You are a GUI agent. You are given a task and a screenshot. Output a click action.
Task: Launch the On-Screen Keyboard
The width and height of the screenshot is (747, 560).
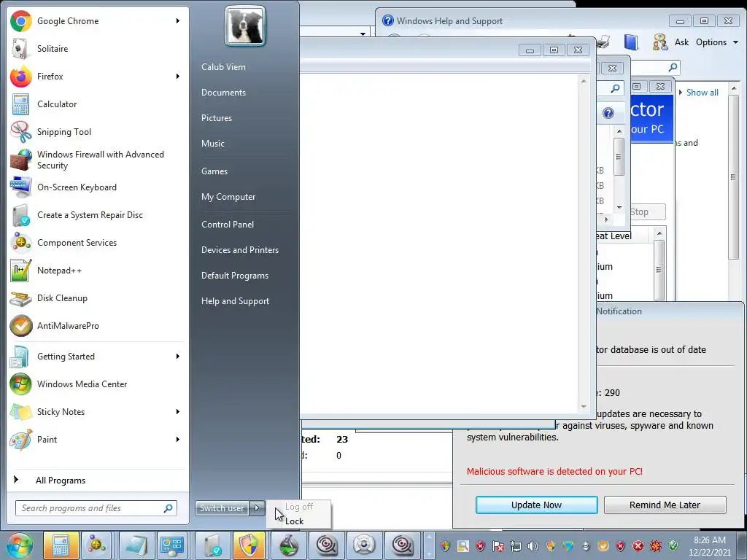[x=98, y=187]
